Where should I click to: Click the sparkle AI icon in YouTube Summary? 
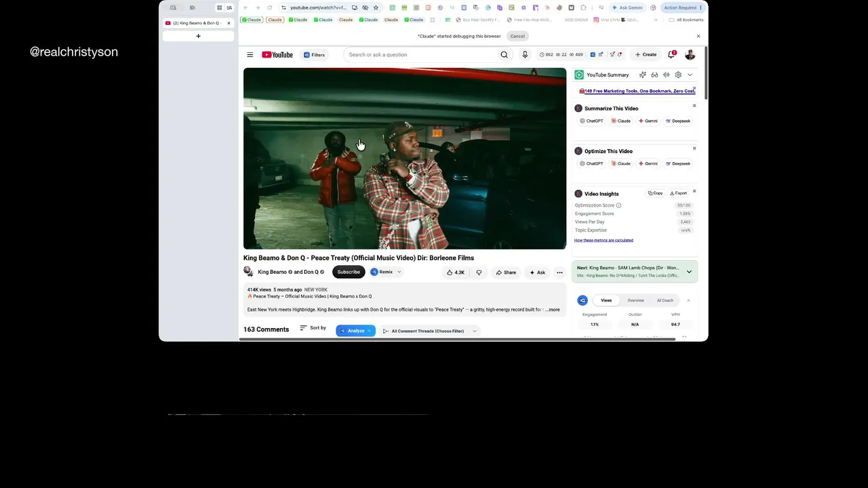click(642, 75)
